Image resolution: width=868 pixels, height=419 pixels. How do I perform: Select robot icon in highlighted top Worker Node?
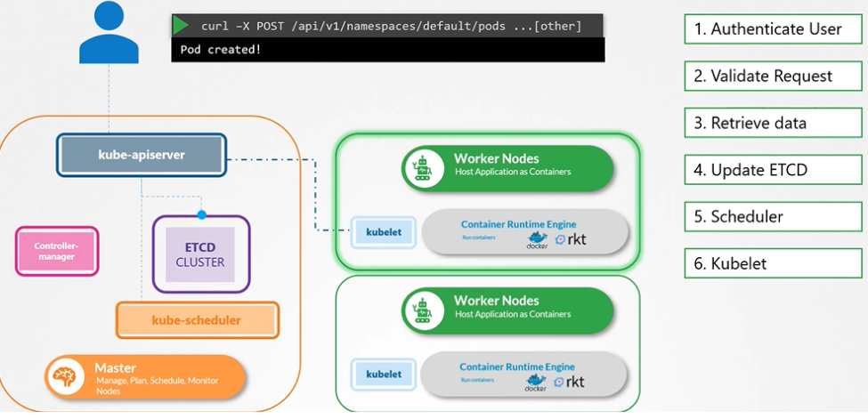pos(422,166)
